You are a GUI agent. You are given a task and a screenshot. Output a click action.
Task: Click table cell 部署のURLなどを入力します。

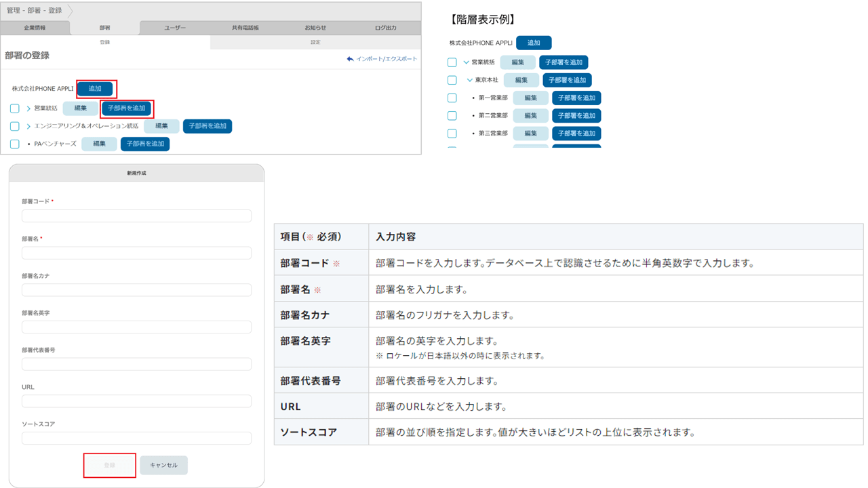click(x=616, y=407)
